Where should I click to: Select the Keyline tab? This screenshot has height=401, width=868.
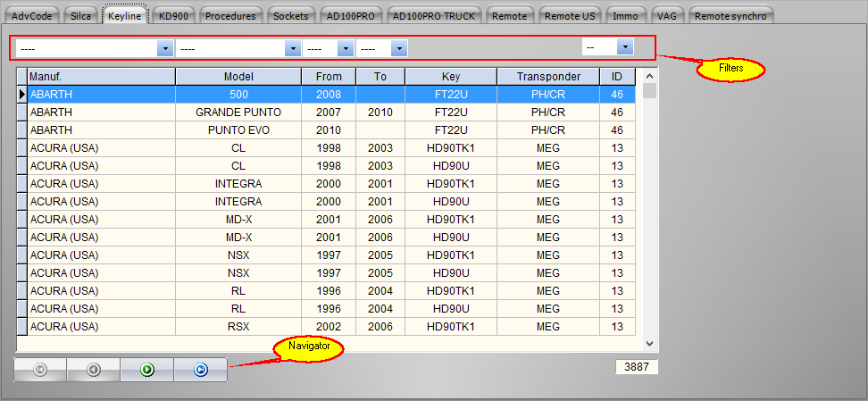(124, 15)
